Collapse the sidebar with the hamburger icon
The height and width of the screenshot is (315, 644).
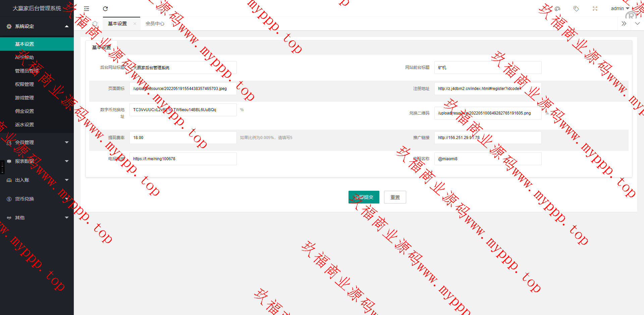pos(87,9)
